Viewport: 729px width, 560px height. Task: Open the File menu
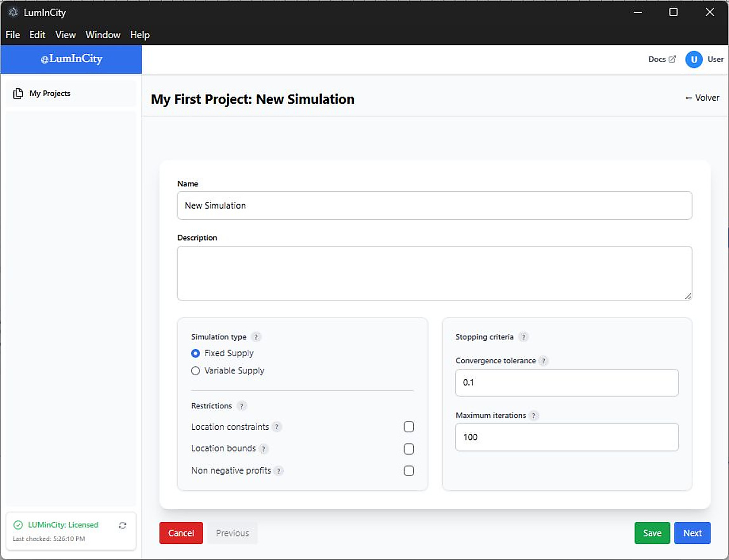coord(13,35)
